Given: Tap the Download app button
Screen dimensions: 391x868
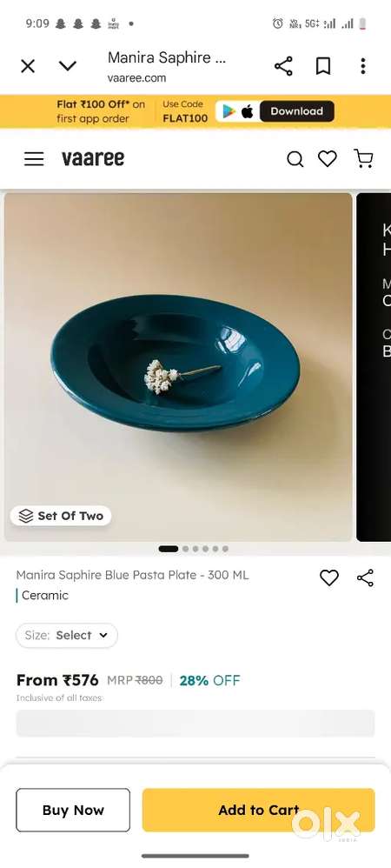Looking at the screenshot, I should (x=296, y=111).
